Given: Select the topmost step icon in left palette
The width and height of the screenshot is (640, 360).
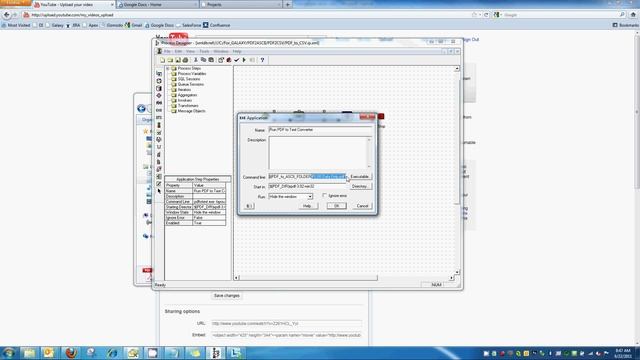Looking at the screenshot, I should click(x=159, y=73).
